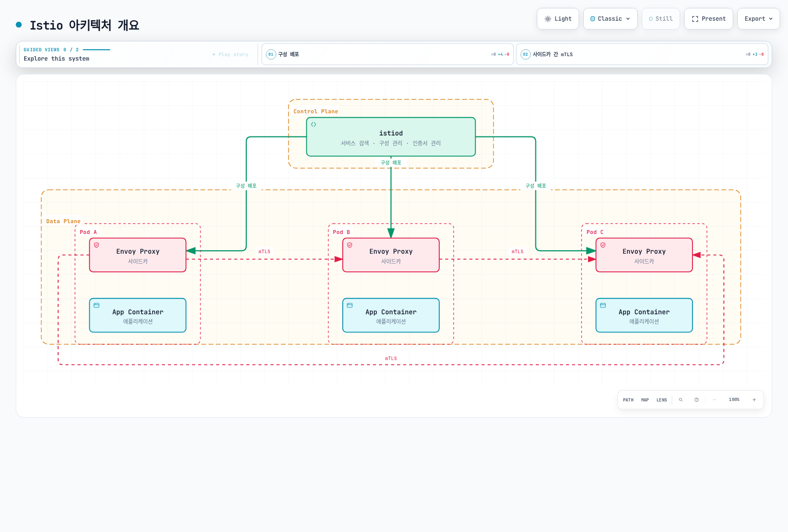Click the search magnifier icon
Screen dimensions: 788x532
[681, 400]
